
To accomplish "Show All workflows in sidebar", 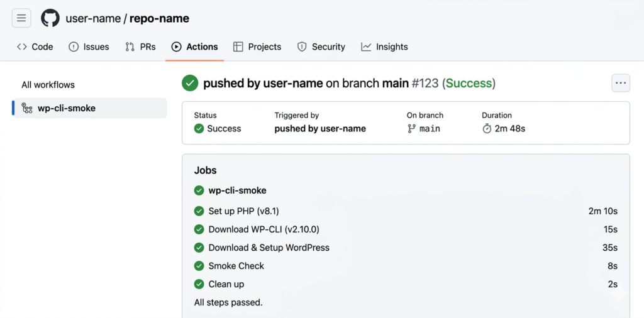I will click(48, 85).
